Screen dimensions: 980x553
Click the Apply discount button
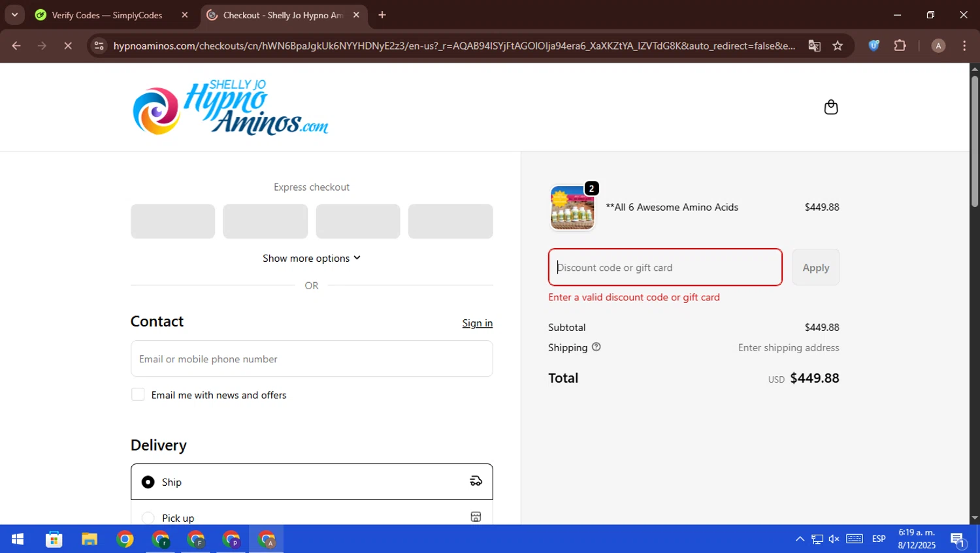click(816, 267)
